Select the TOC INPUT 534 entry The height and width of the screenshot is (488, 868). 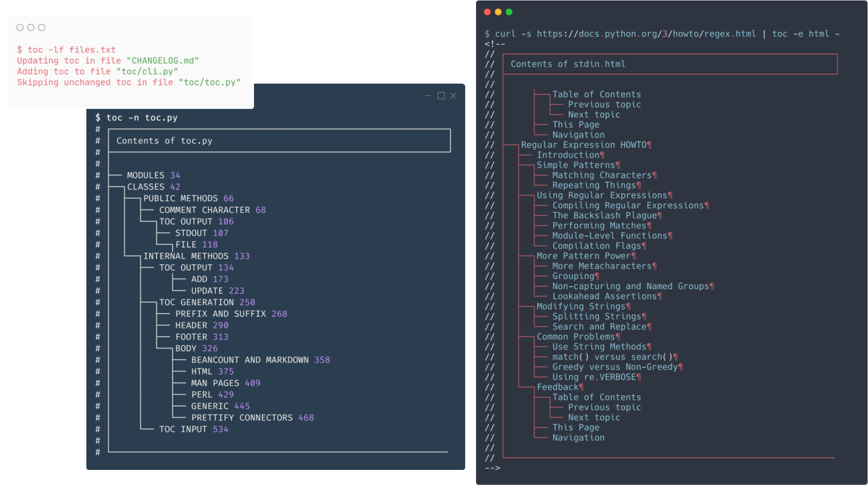coord(194,429)
